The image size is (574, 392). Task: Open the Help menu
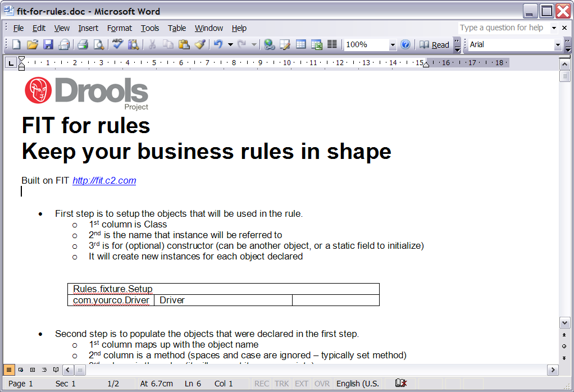(239, 28)
